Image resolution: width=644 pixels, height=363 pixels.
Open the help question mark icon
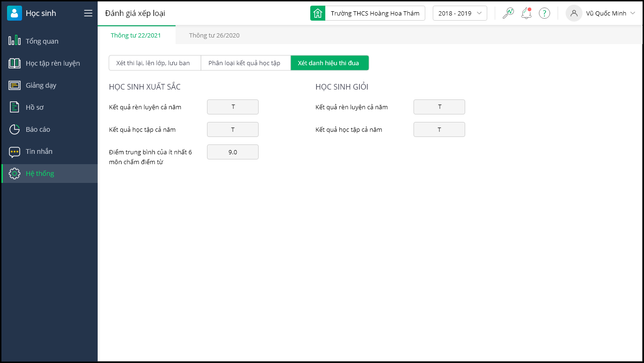[x=544, y=13]
